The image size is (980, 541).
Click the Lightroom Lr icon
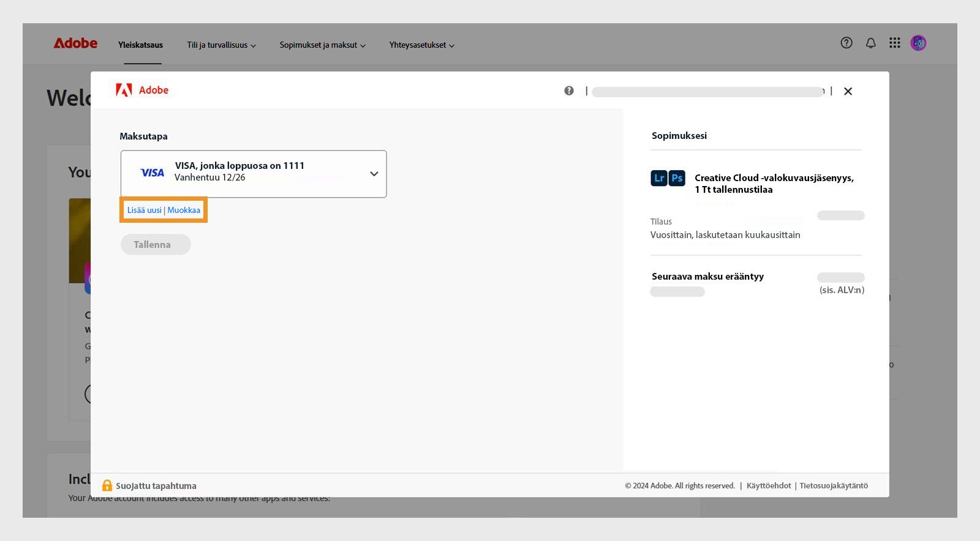659,178
